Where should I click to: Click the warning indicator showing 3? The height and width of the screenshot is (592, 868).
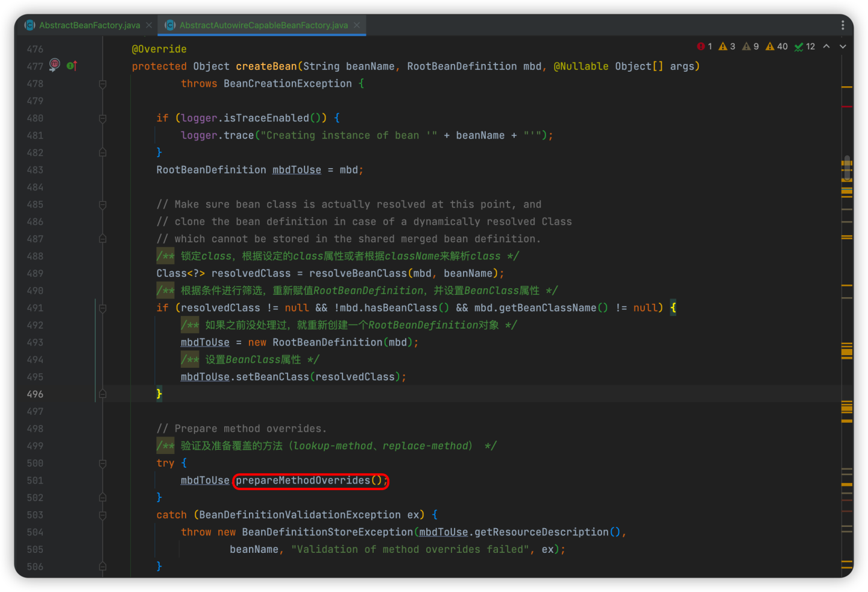(x=726, y=46)
